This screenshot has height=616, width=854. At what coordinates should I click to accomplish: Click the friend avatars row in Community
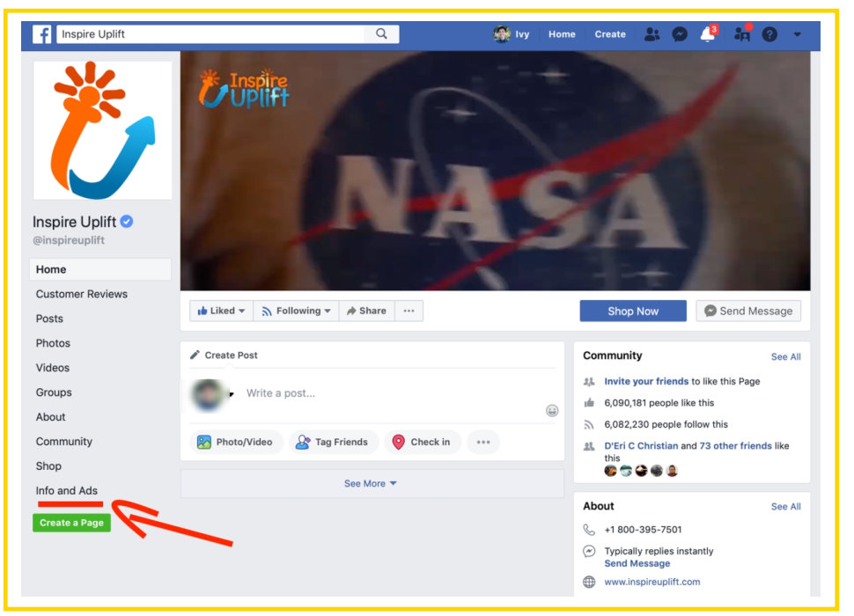[641, 471]
